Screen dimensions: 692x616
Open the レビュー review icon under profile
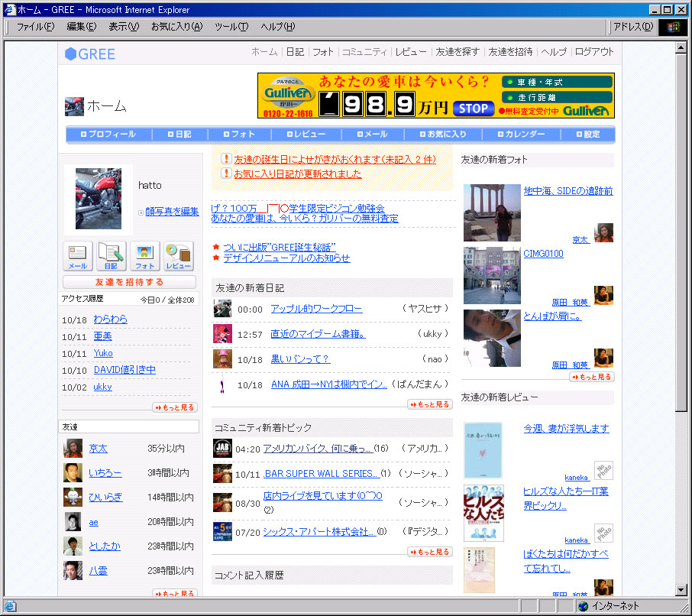[x=179, y=256]
